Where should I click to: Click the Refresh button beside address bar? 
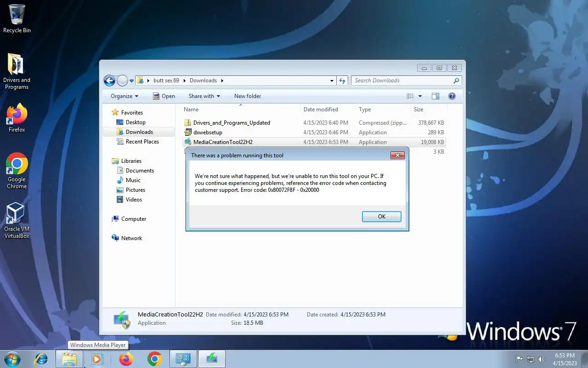(342, 80)
